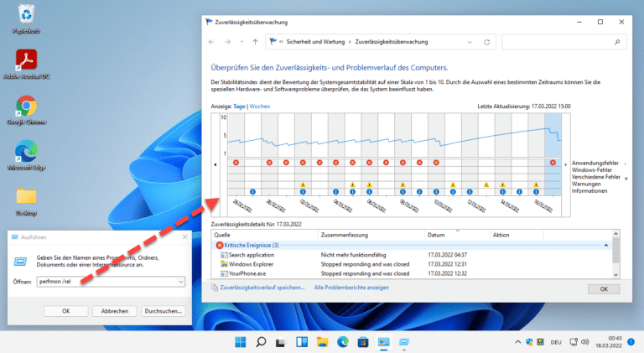Switch chart view to Tage
644x353 pixels.
coord(239,106)
